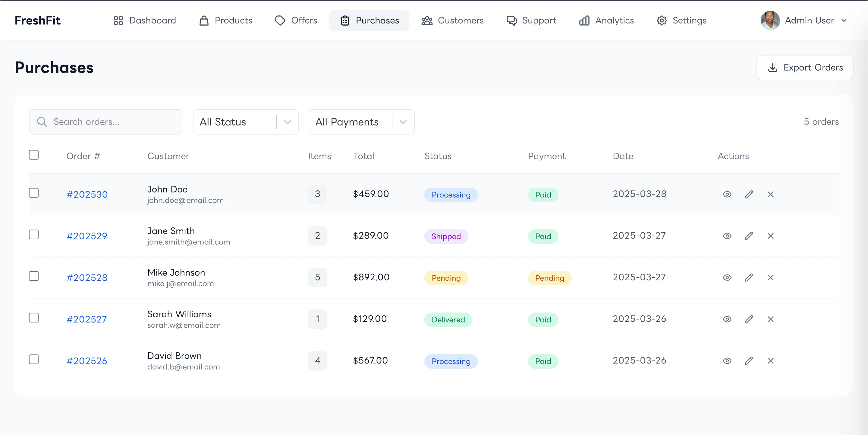Image resolution: width=868 pixels, height=435 pixels.
Task: Open the Admin User account menu
Action: [804, 21]
